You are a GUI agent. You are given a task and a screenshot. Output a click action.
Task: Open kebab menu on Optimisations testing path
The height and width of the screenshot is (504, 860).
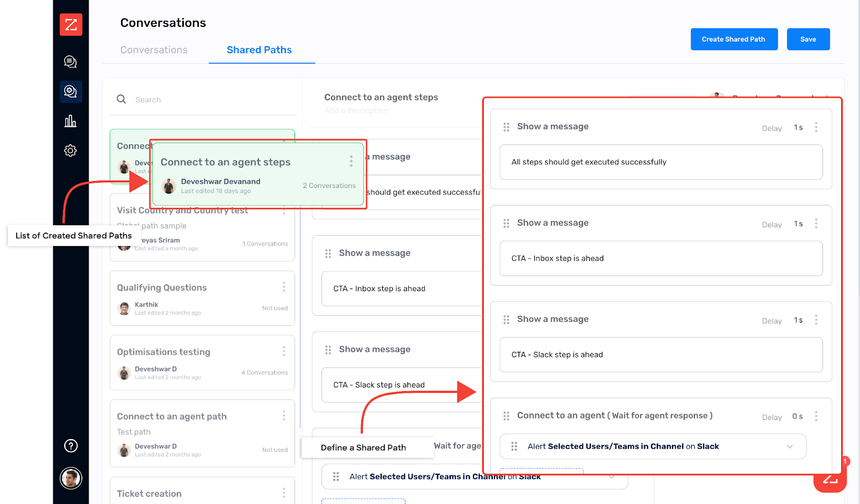[284, 351]
